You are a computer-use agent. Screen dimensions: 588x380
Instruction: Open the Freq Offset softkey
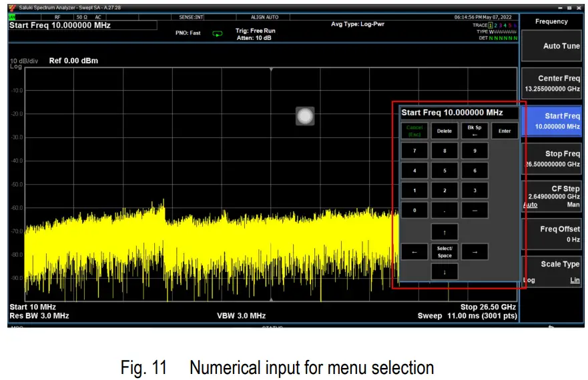551,234
